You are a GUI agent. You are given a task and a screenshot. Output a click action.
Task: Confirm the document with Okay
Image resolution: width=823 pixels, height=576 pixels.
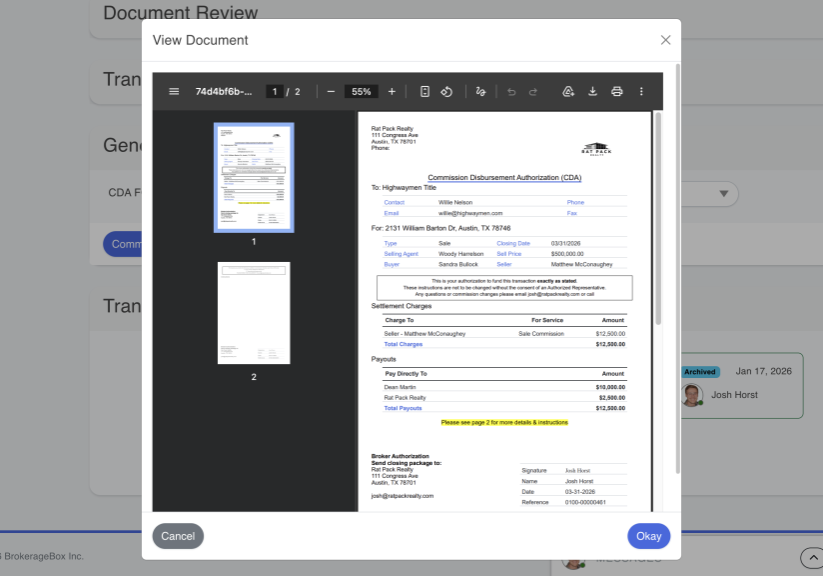point(648,536)
